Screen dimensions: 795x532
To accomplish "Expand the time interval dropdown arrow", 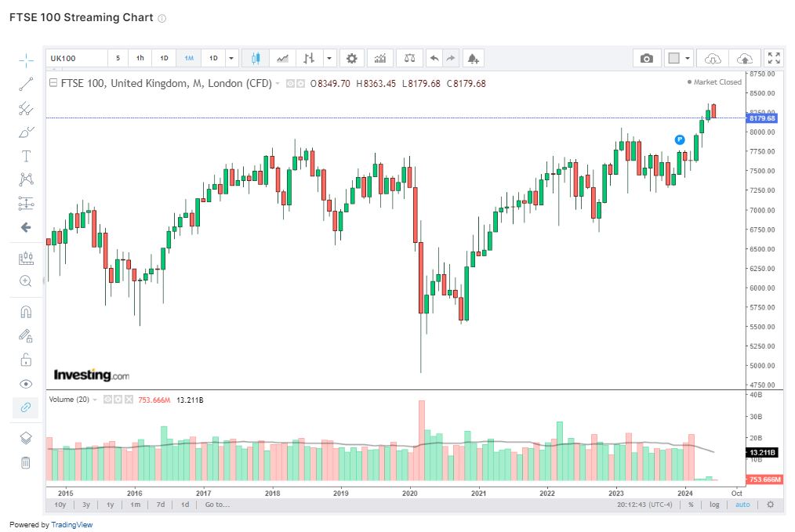I will (x=231, y=58).
